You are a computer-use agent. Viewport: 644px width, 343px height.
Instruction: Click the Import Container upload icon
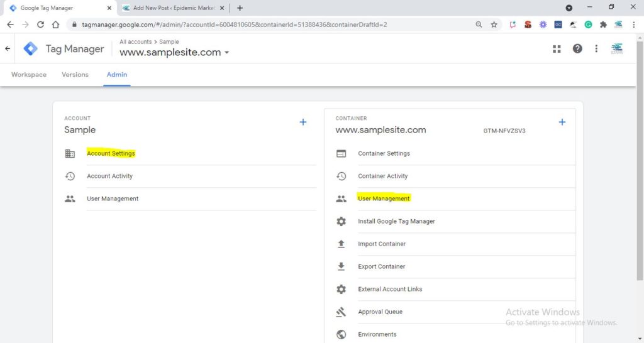pyautogui.click(x=341, y=244)
